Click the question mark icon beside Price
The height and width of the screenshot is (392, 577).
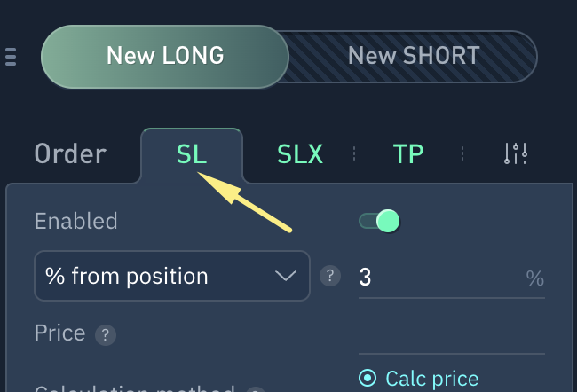tap(106, 335)
